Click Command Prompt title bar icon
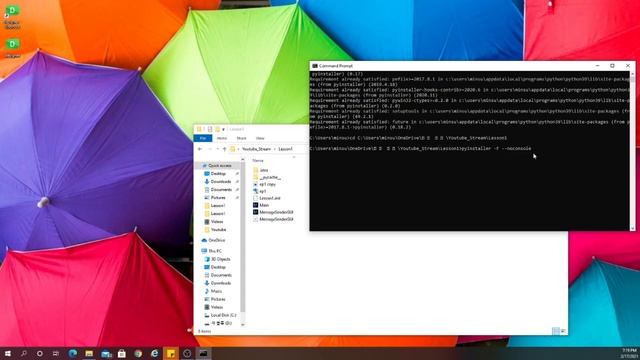 point(314,66)
